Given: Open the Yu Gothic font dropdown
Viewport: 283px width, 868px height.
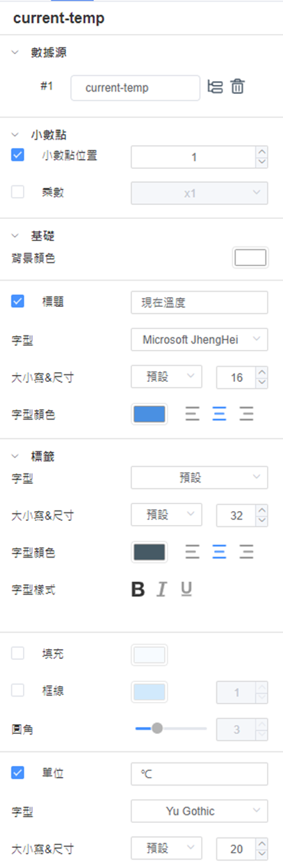Looking at the screenshot, I should tap(200, 810).
